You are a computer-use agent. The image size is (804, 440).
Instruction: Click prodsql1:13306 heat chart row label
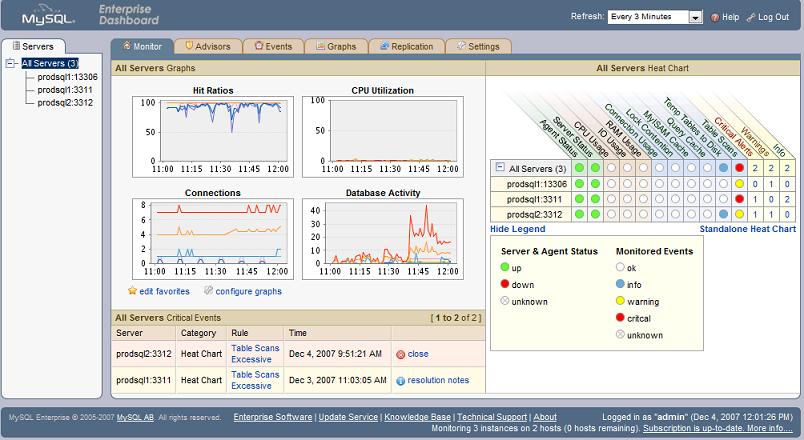(x=537, y=184)
